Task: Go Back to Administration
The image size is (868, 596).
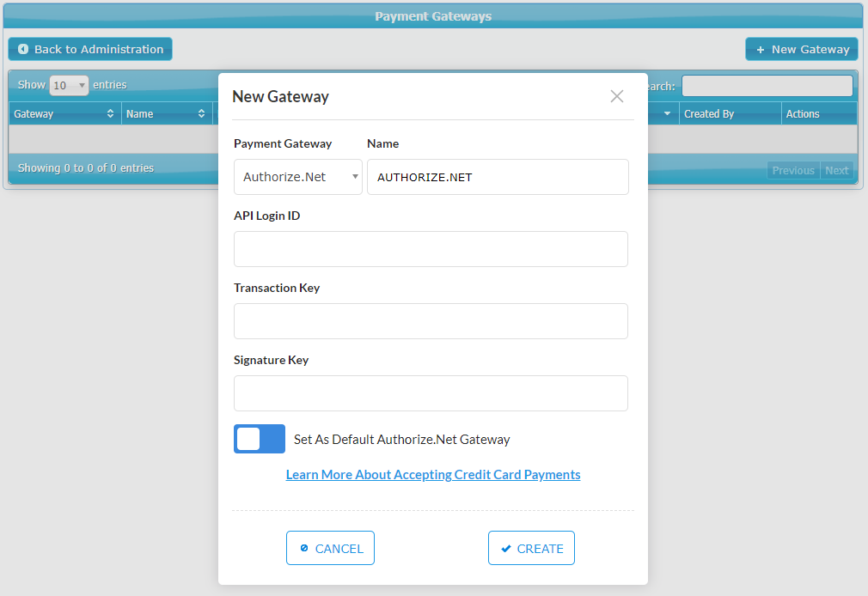Action: click(x=90, y=49)
